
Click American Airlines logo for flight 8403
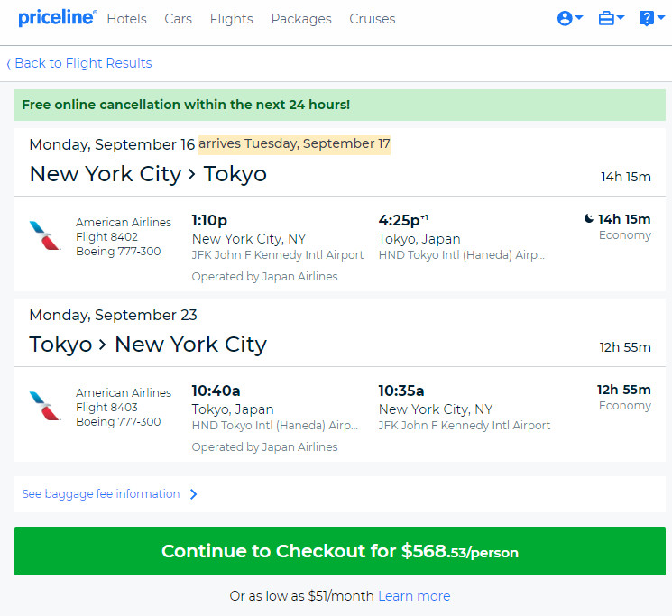44,406
